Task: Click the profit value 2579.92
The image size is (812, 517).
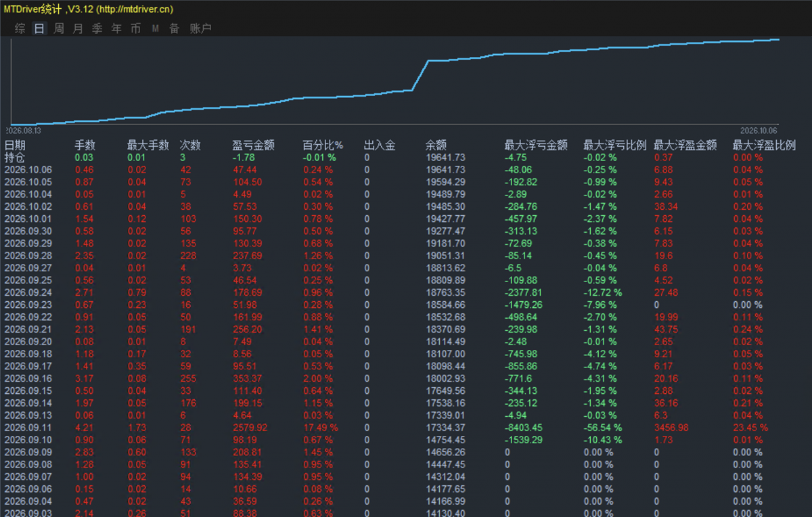Action: [250, 428]
